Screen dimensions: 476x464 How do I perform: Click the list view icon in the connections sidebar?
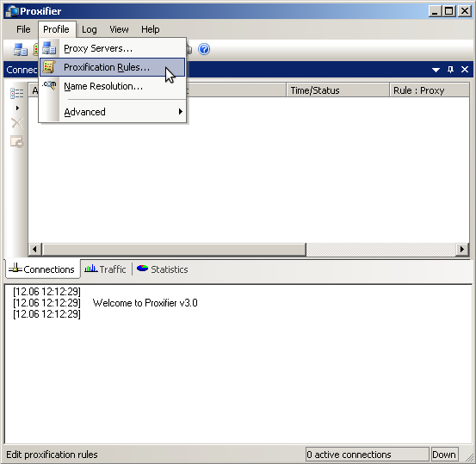[x=16, y=93]
